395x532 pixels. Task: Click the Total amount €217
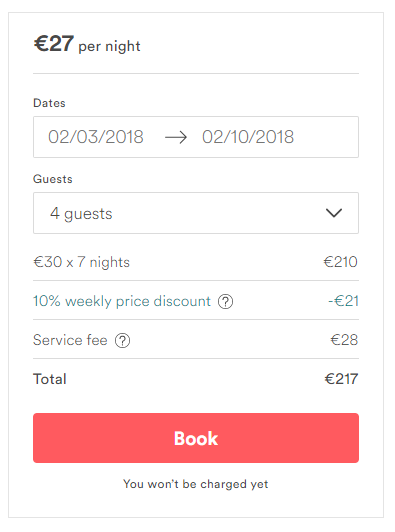(341, 379)
